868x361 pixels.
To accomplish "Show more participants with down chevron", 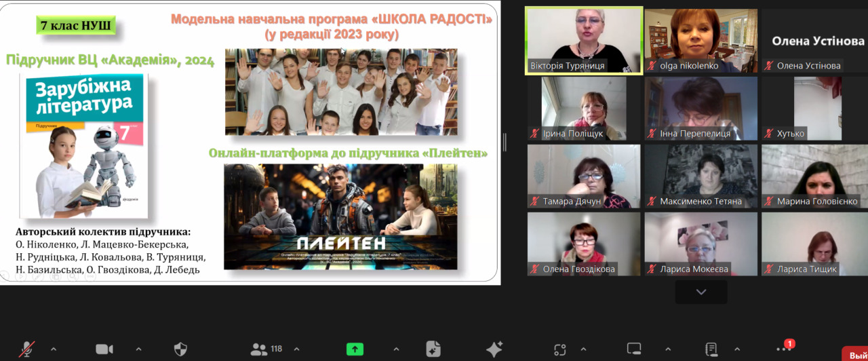I will point(701,292).
